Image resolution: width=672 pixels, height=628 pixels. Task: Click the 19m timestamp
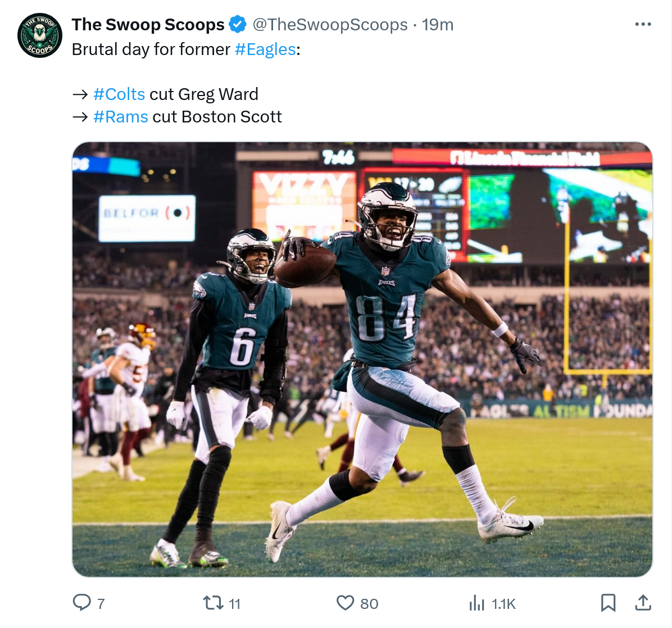(x=438, y=25)
